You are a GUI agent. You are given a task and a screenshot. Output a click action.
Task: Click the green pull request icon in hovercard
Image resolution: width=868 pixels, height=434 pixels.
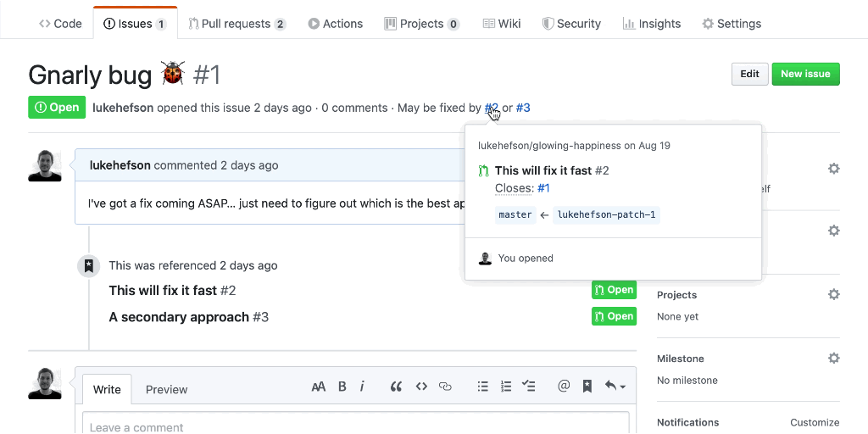click(x=484, y=171)
